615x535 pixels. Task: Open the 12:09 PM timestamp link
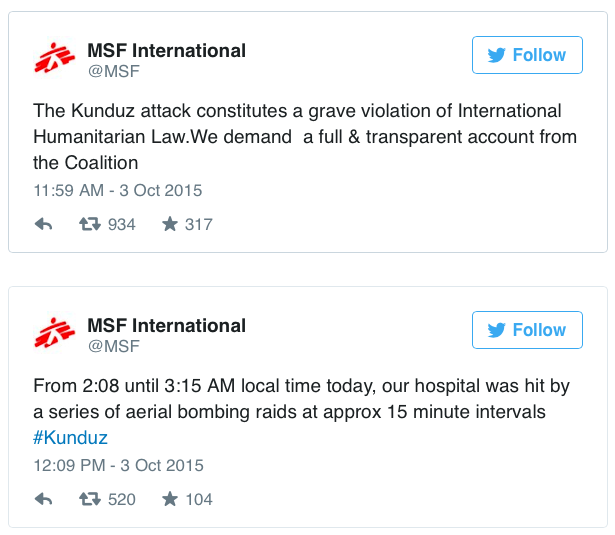117,465
